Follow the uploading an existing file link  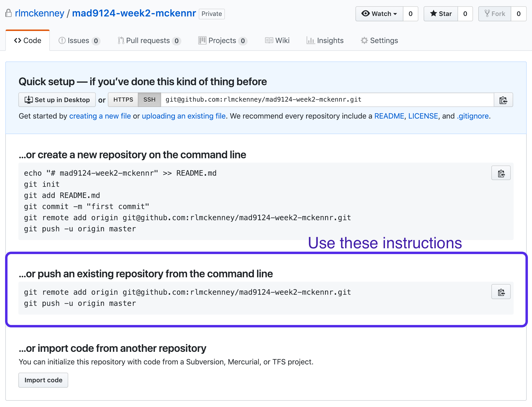[184, 116]
